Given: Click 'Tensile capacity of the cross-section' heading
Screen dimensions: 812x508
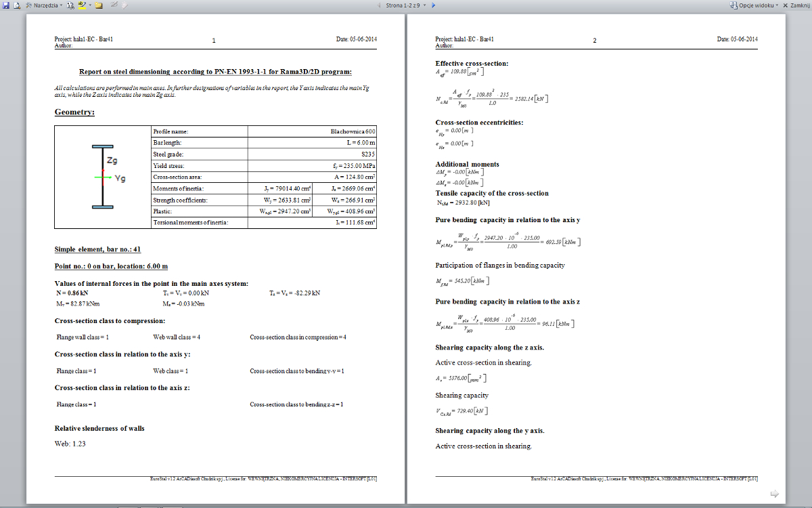Looking at the screenshot, I should (492, 193).
